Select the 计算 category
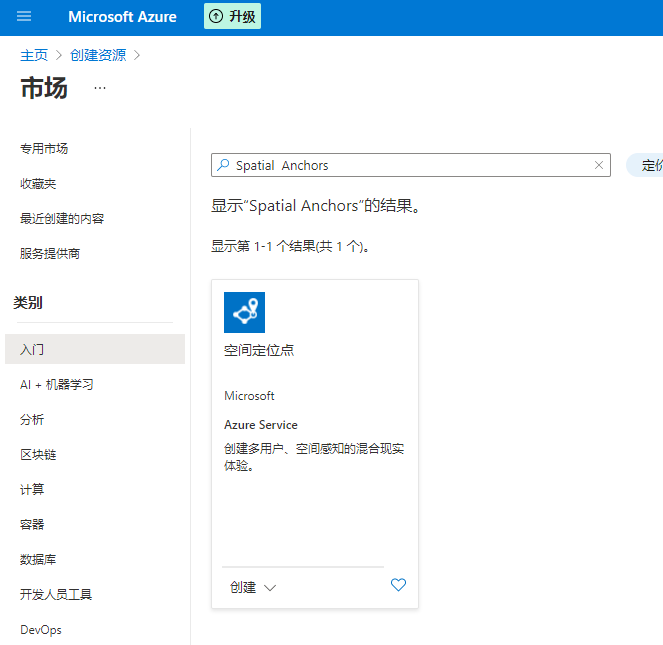 32,489
